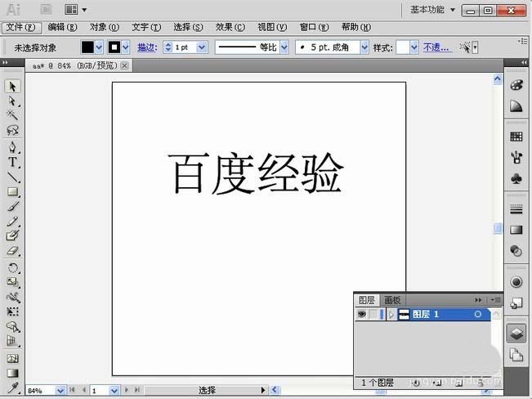Select the Scale tool
The height and width of the screenshot is (399, 532).
[x=12, y=282]
